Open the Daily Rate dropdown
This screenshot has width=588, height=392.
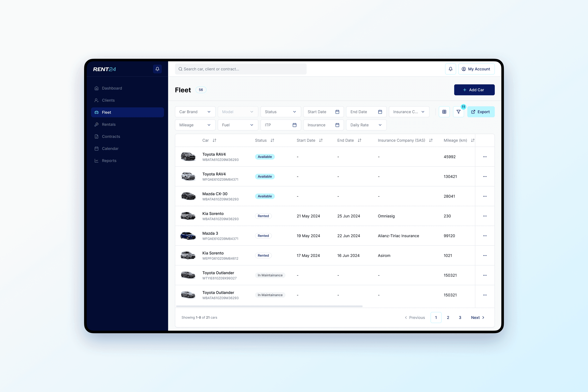(366, 125)
